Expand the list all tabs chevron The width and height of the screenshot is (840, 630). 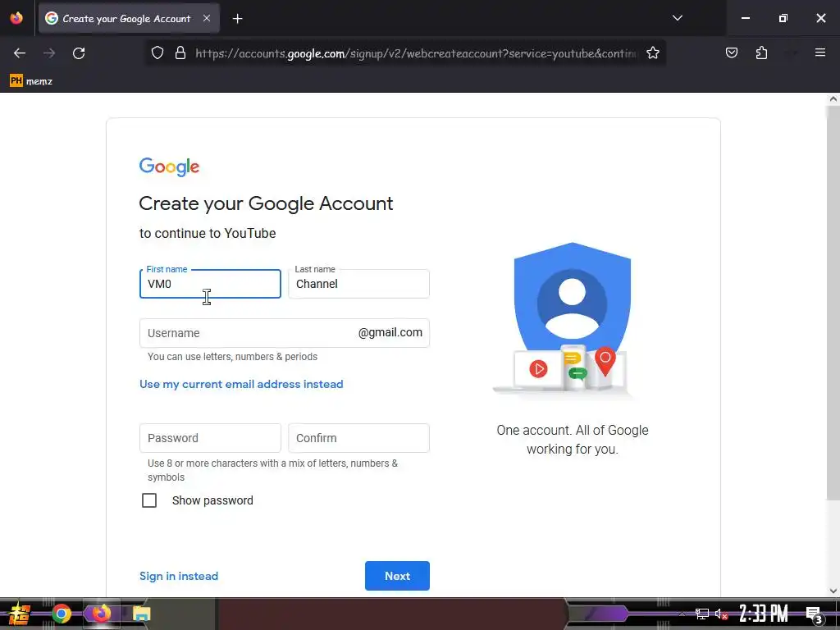(677, 18)
